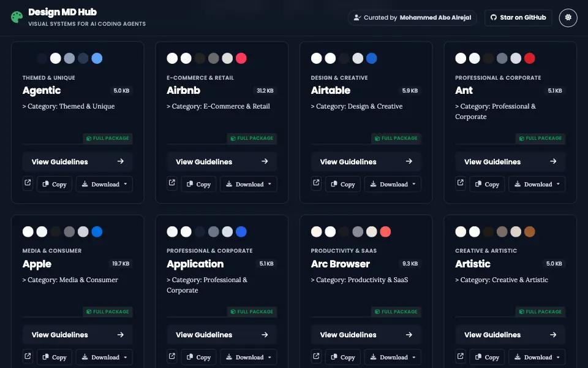Screen dimensions: 588x368
Task: Select the red swatch on Ant card
Action: [x=529, y=58]
